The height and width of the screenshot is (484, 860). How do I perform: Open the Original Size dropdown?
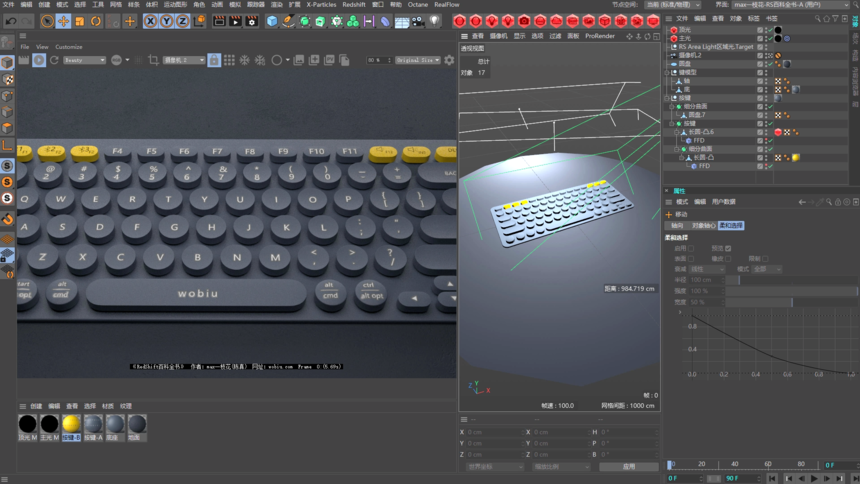click(x=418, y=60)
